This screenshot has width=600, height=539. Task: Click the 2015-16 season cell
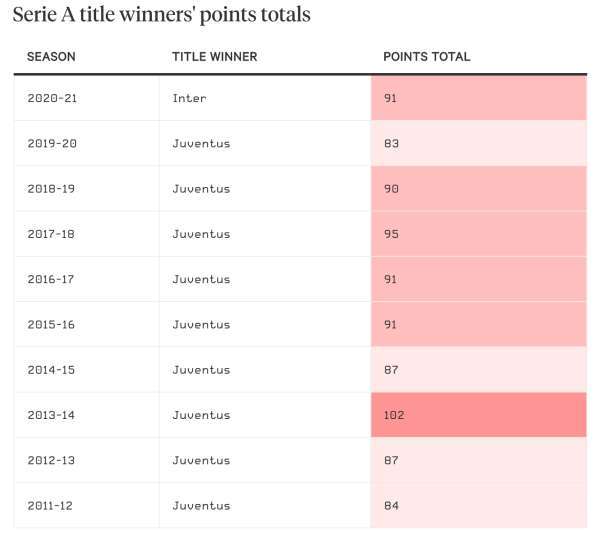[x=86, y=324]
